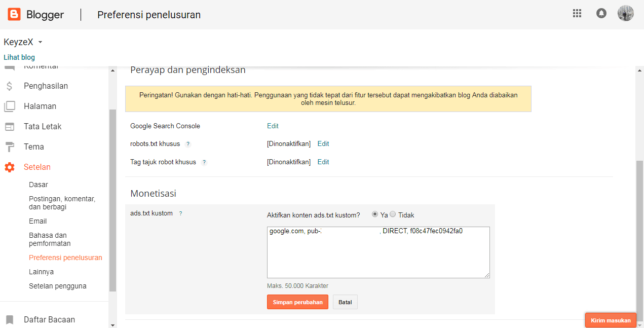644x328 pixels.
Task: Click the Blogger logo icon
Action: (14, 14)
